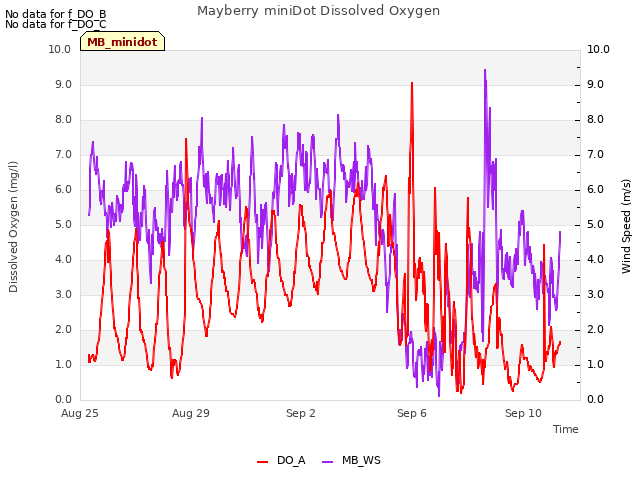Click the right axis 9.0 tick label
640x480 pixels.
pyautogui.click(x=596, y=84)
